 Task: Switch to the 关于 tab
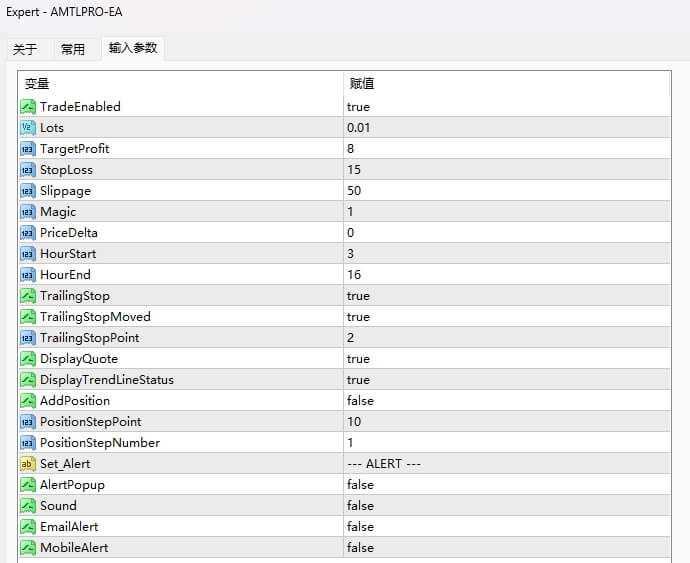coord(25,49)
